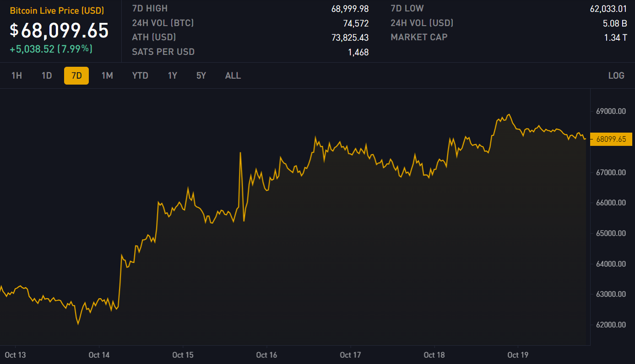Screen dimensions: 635x364
Task: Click the large $68,099.65 price
Action: [60, 31]
